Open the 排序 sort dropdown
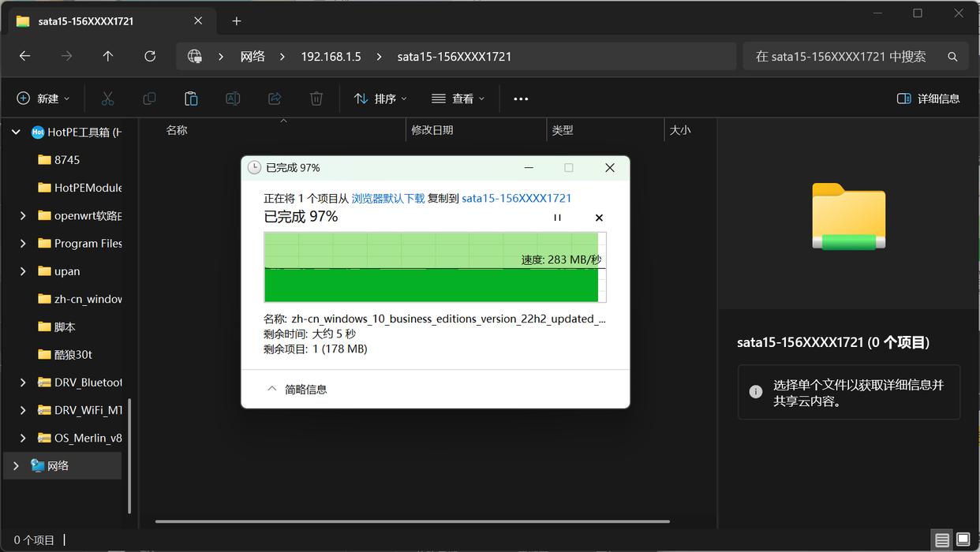Image resolution: width=980 pixels, height=552 pixels. [380, 99]
